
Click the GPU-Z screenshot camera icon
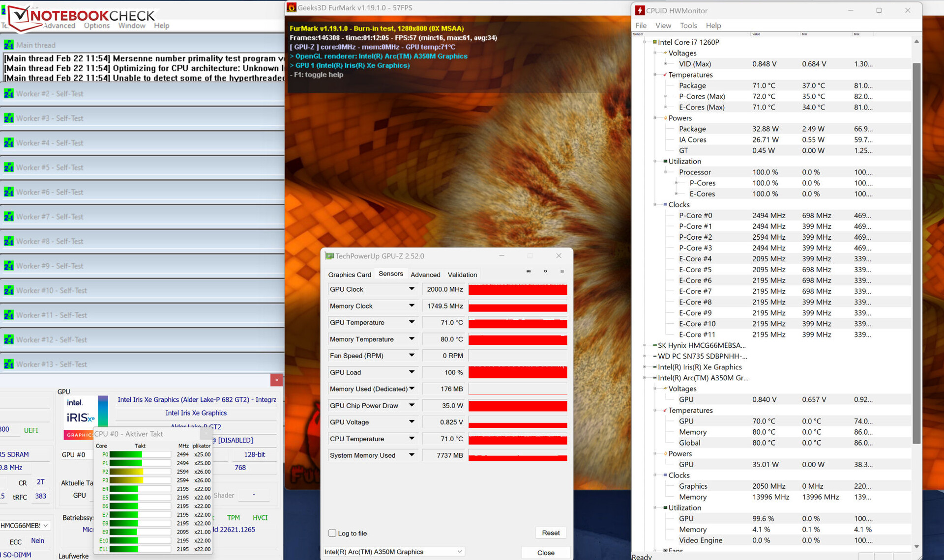click(x=529, y=271)
